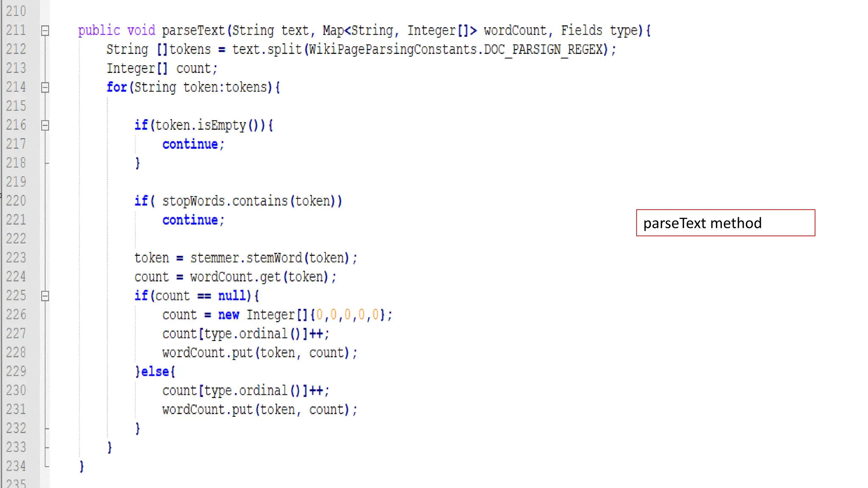Click the 'for' keyword on line 214
Viewport: 868px width, 488px height.
[x=117, y=87]
